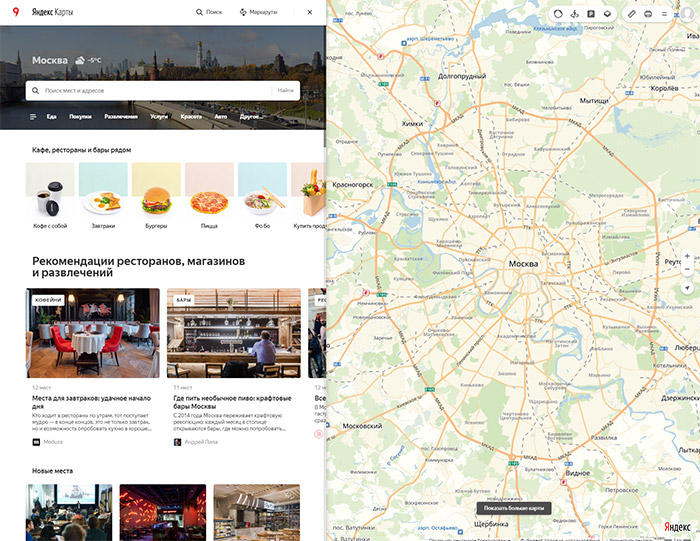
Task: Select the Красота category
Action: 191,117
